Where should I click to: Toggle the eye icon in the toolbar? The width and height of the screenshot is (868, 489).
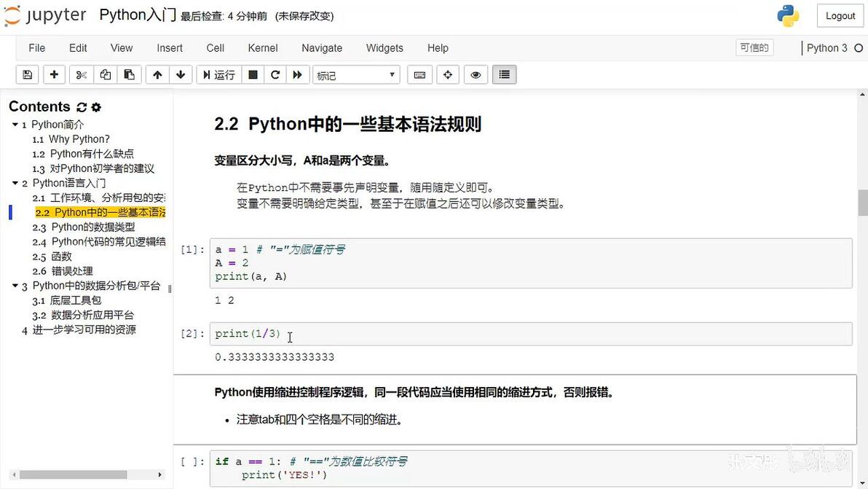coord(476,75)
